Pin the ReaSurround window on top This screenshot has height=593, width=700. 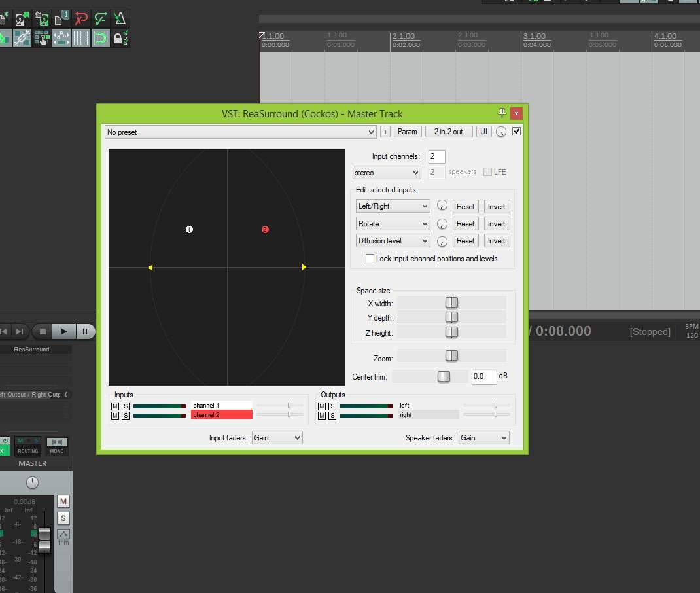(502, 113)
